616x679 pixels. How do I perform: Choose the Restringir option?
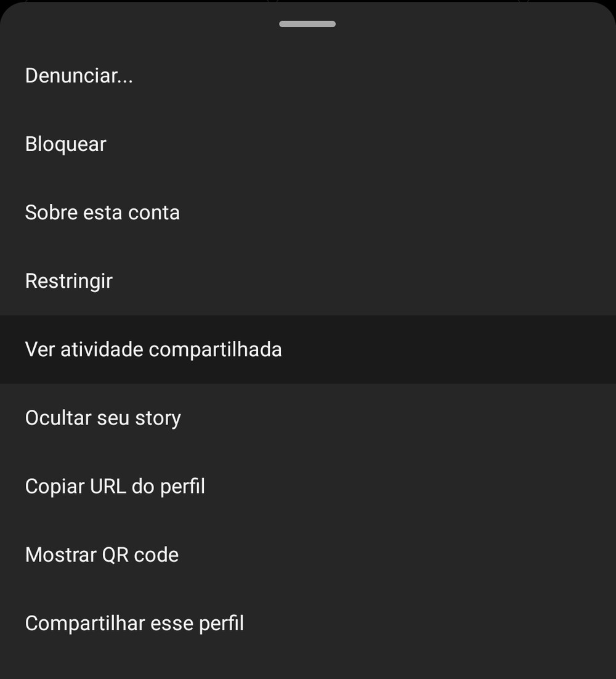69,281
